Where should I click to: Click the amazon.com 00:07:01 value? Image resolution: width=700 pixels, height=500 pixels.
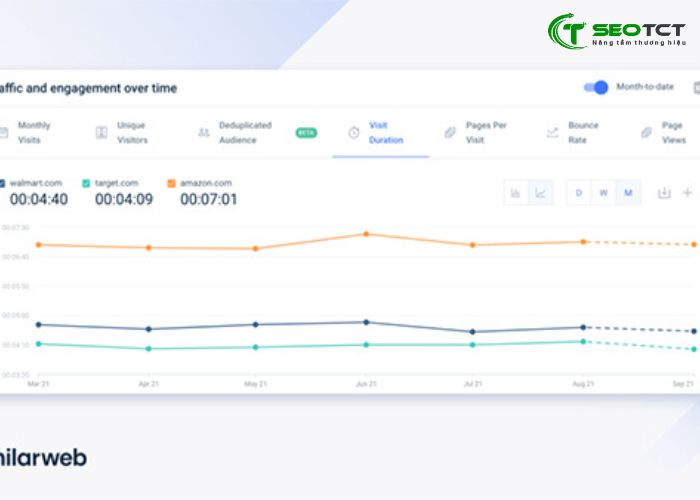[209, 199]
